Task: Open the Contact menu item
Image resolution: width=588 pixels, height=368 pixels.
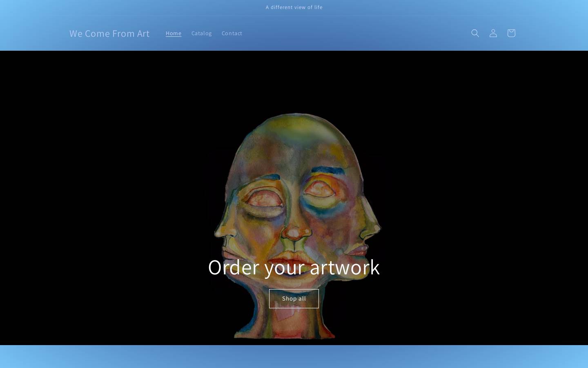Action: pos(232,33)
